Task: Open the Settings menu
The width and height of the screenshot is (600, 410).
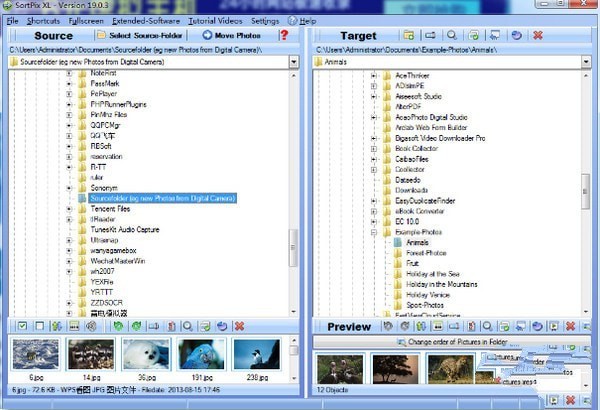Action: click(x=265, y=21)
